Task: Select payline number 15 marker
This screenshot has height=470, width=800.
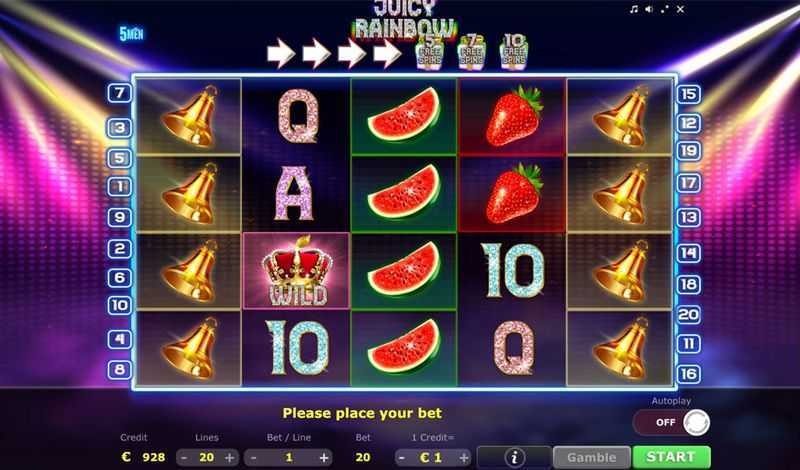Action: click(688, 94)
